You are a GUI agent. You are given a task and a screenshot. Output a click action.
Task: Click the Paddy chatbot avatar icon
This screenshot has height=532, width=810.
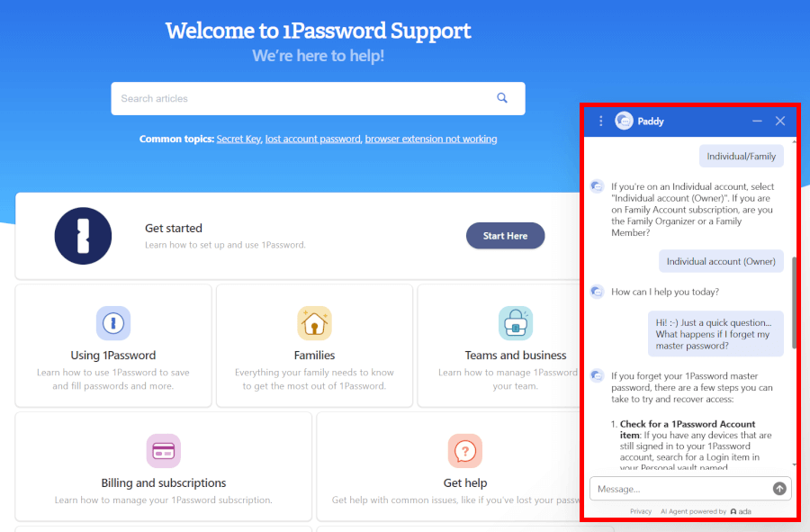pyautogui.click(x=624, y=121)
